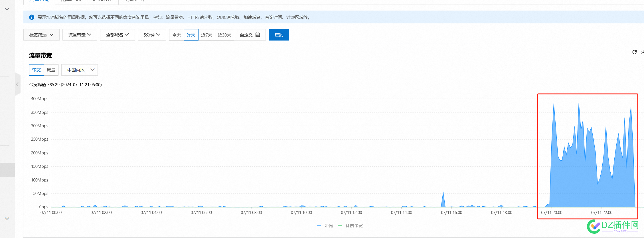Click the blue 查询 button
The width and height of the screenshot is (644, 238).
tap(279, 35)
